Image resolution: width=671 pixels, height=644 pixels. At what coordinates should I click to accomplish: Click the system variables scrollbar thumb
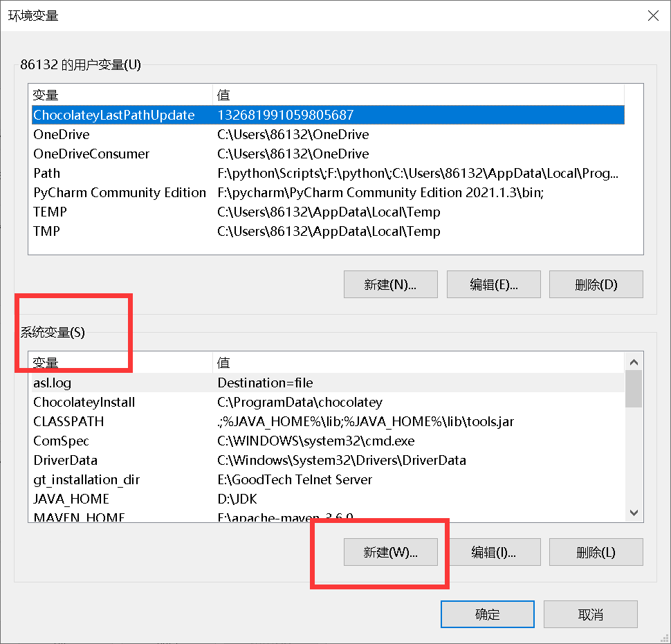[x=634, y=389]
